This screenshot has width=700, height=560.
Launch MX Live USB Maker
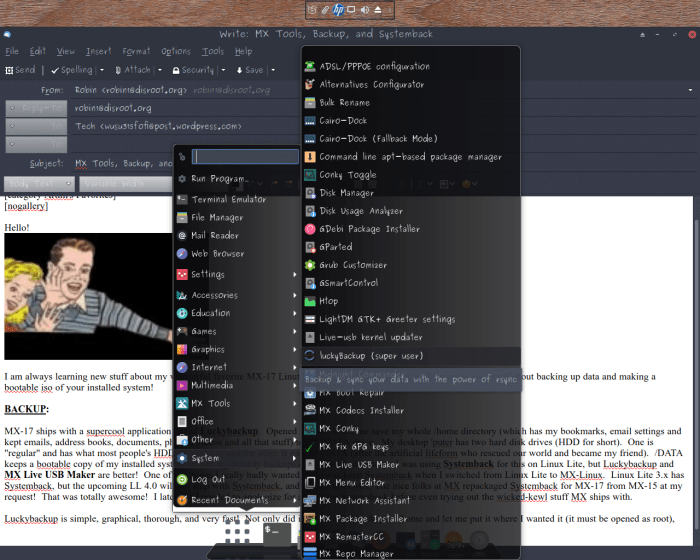(411, 465)
